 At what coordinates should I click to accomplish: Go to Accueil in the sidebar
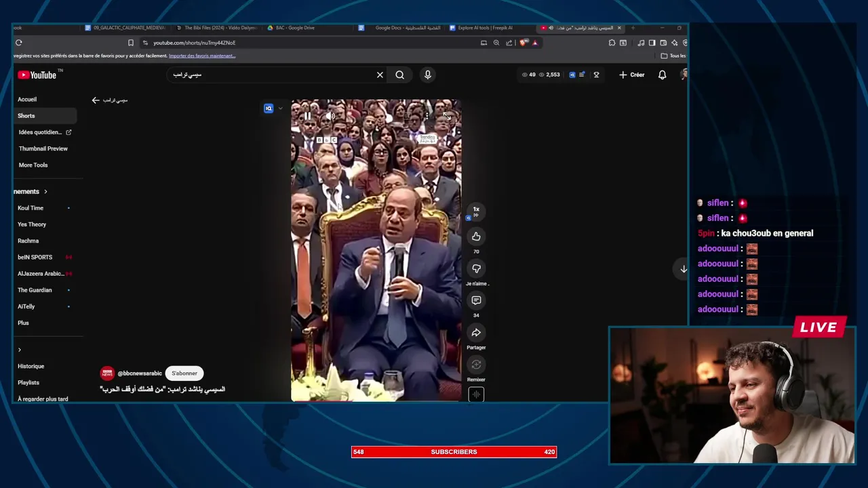27,99
